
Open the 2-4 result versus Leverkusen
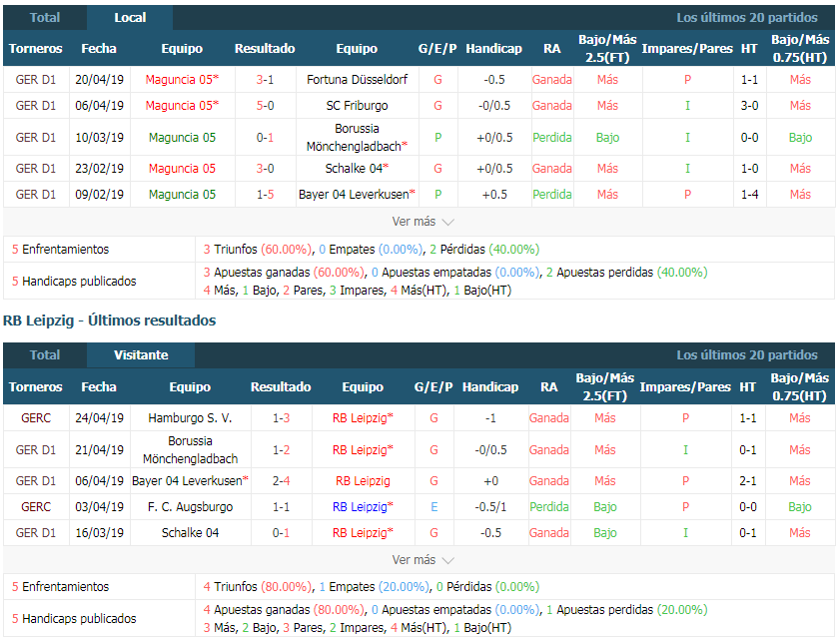[281, 481]
